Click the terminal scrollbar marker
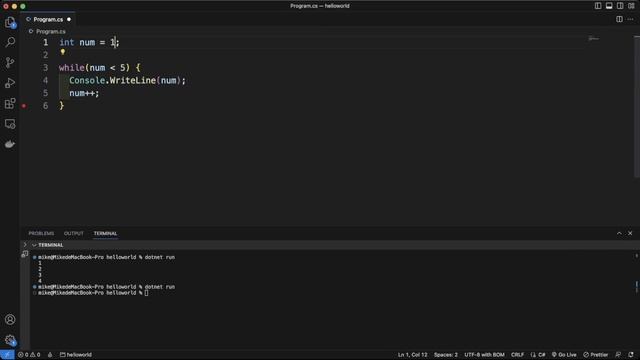This screenshot has width=640, height=360. [x=636, y=287]
